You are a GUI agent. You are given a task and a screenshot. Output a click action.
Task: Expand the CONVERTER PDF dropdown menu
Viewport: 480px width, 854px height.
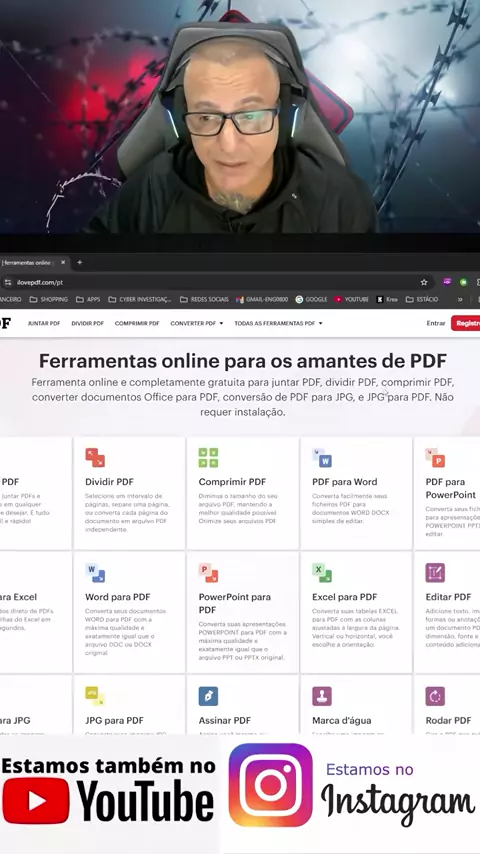point(197,324)
